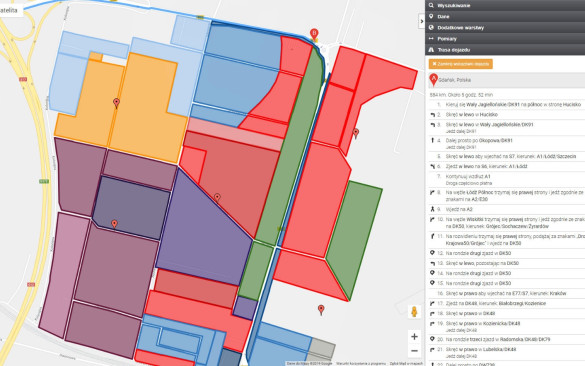
Task: Click the turn-left icon of step 2
Action: [x=432, y=115]
